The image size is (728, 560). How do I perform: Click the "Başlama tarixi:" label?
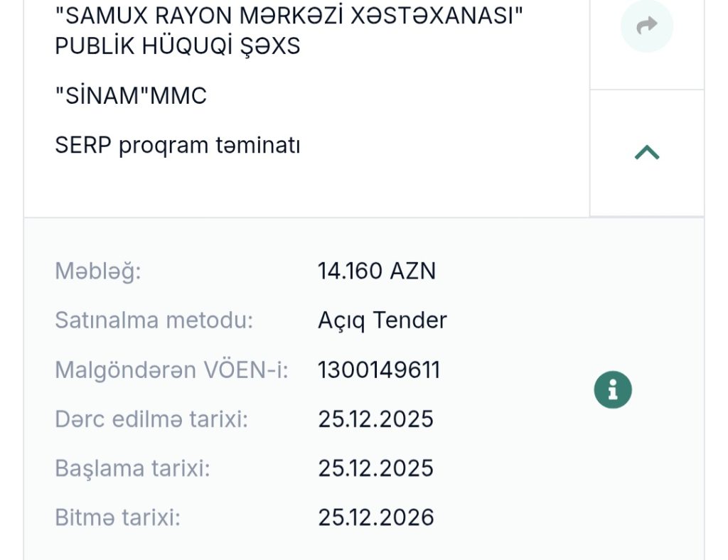click(x=132, y=468)
